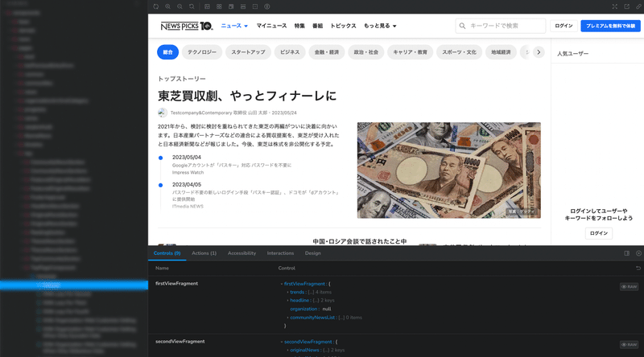Viewport: 644px width, 357px height.
Task: Click the 中国・ロシア会談 article title
Action: [359, 242]
